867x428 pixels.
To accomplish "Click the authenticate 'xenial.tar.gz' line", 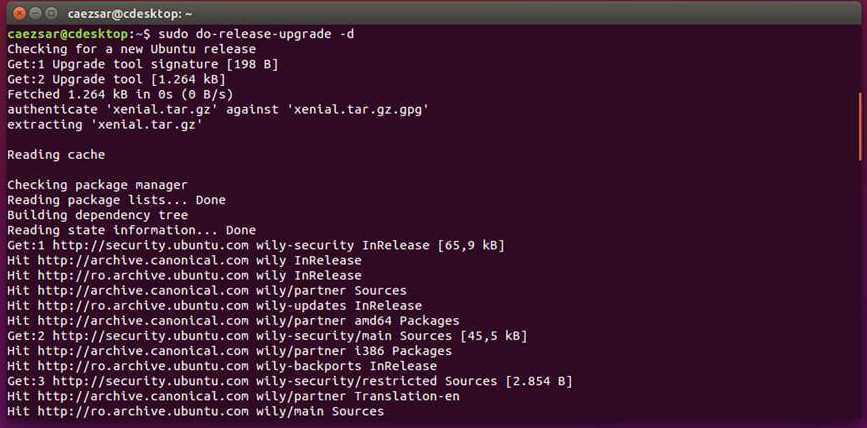I will point(218,109).
